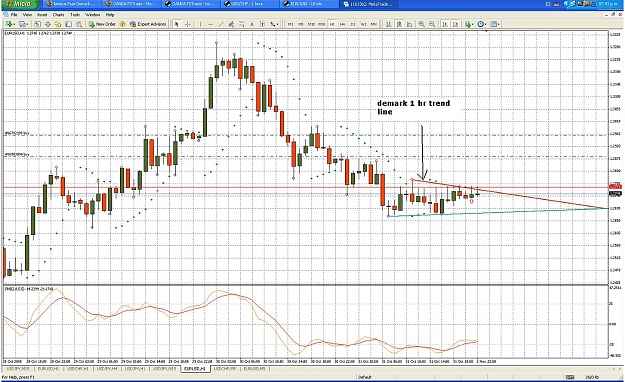Open the Navigator panel
Screen dimensions: 625x382
58,24
